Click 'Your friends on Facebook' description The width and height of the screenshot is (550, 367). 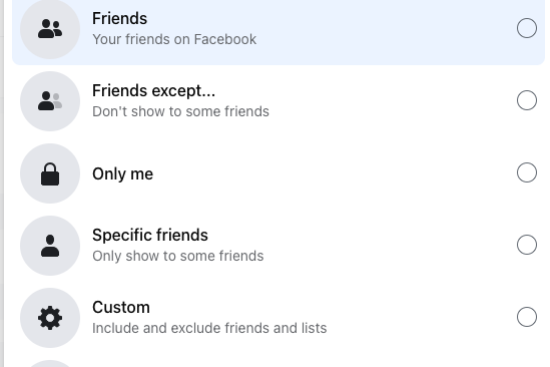[174, 39]
